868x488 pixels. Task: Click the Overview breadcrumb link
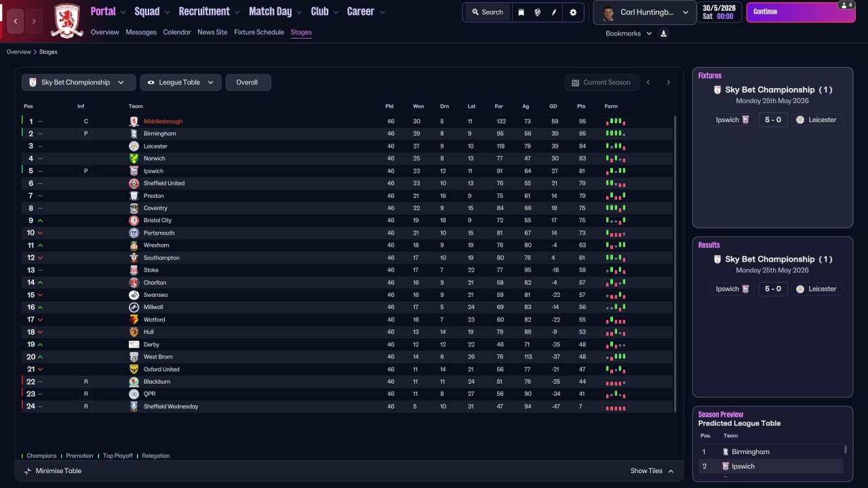(x=19, y=52)
